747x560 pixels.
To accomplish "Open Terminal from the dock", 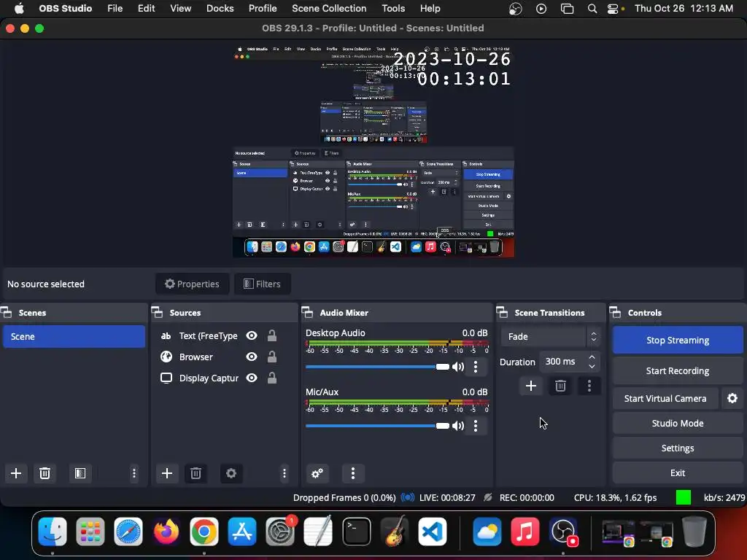I will (x=356, y=531).
